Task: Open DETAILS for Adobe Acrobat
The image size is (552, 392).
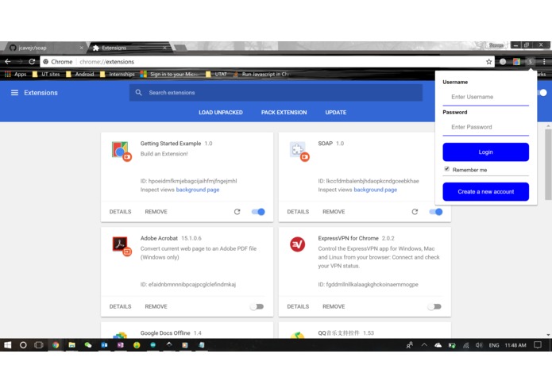Action: click(120, 306)
